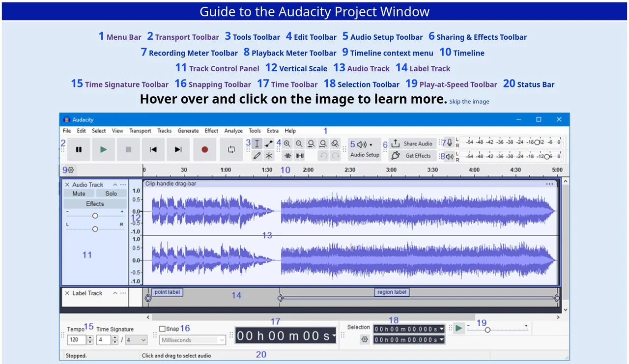Image resolution: width=629 pixels, height=364 pixels.
Task: Open the 'Transport Toolbar' guide link
Action: (187, 37)
